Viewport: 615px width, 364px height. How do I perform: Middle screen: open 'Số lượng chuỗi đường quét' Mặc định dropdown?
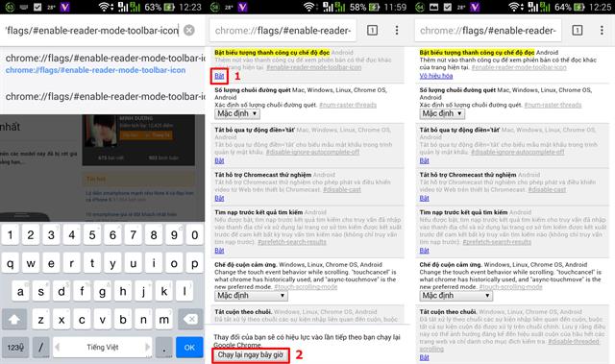(x=237, y=113)
